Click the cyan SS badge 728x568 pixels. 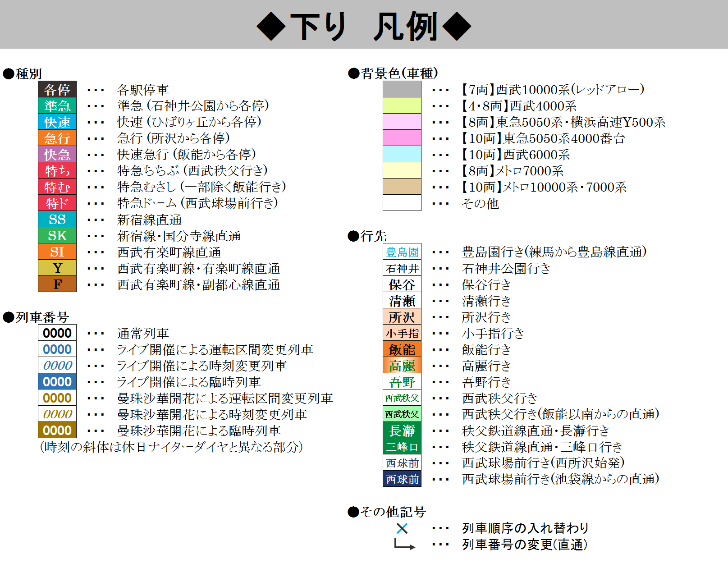57,219
